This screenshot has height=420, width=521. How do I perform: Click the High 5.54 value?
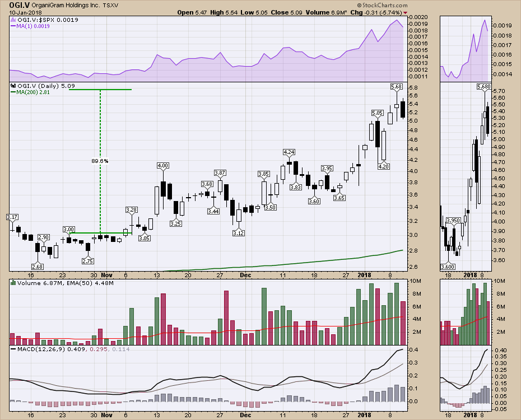coord(224,12)
